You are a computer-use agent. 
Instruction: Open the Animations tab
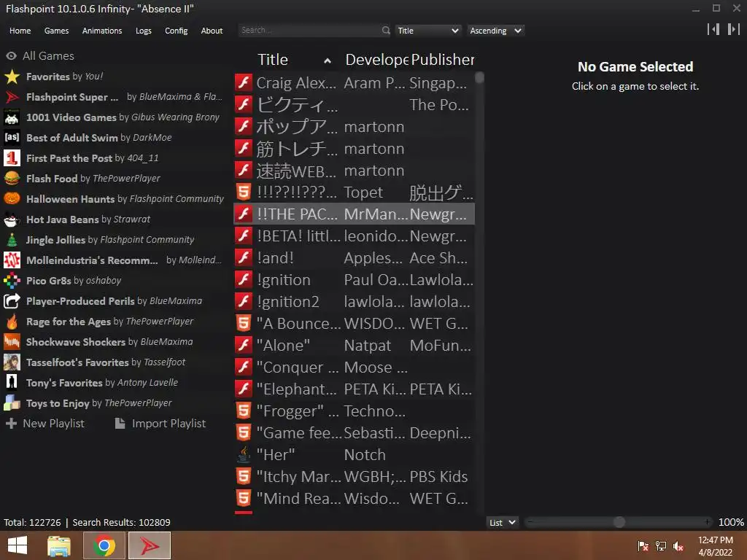click(102, 31)
